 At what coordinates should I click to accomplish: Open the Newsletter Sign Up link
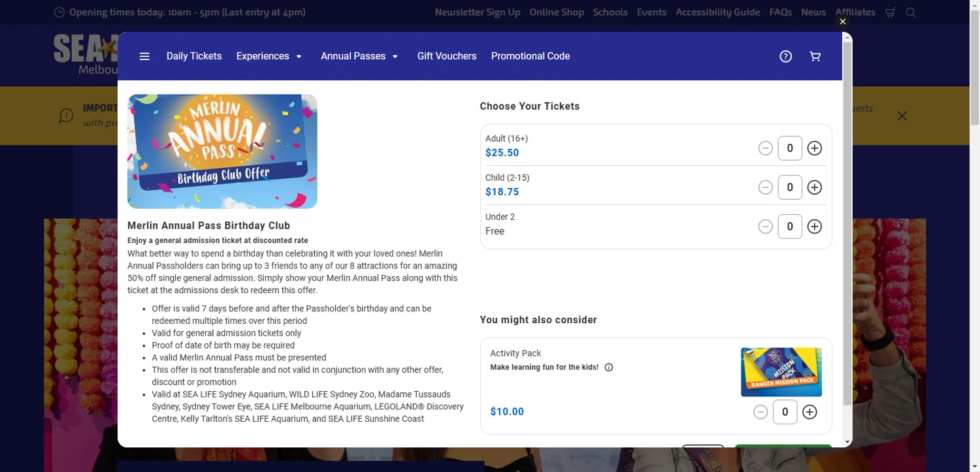click(478, 12)
